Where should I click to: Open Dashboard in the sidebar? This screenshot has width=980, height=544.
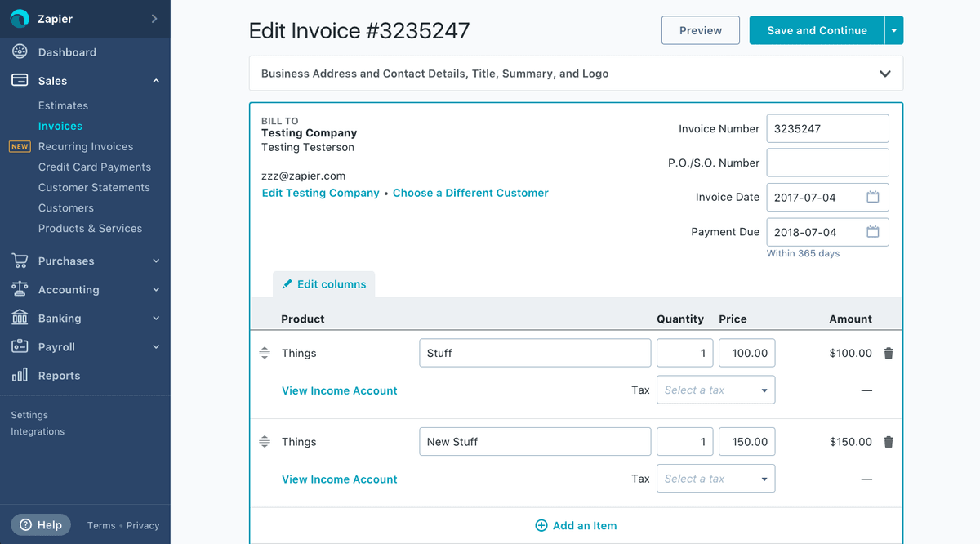click(67, 52)
